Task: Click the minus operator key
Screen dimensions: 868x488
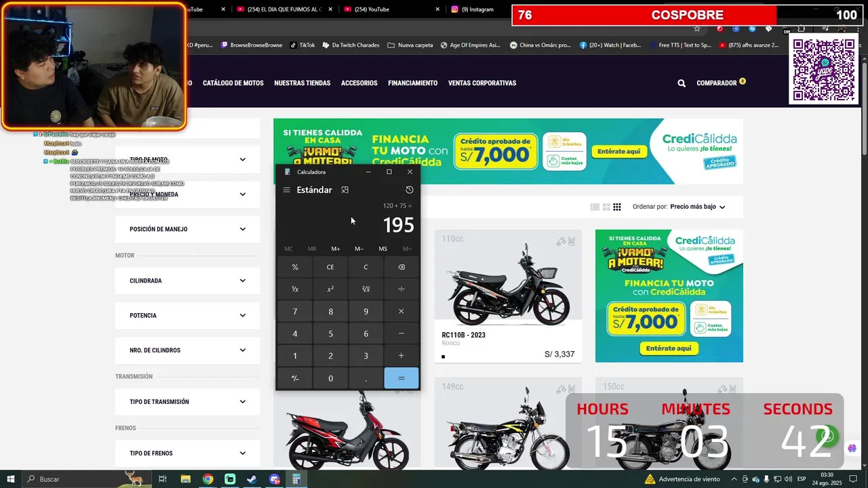Action: coord(401,333)
